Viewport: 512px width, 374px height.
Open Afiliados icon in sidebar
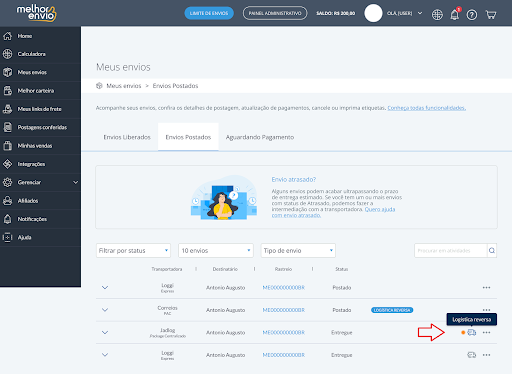point(7,201)
